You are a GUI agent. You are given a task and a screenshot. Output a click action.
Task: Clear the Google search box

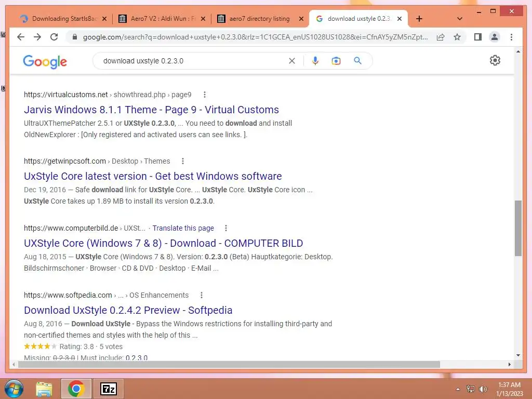pyautogui.click(x=292, y=61)
